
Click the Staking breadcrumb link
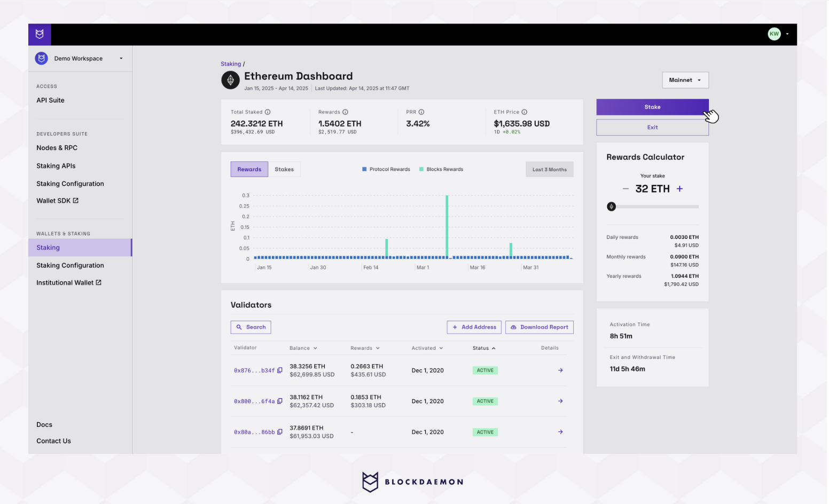(x=231, y=64)
